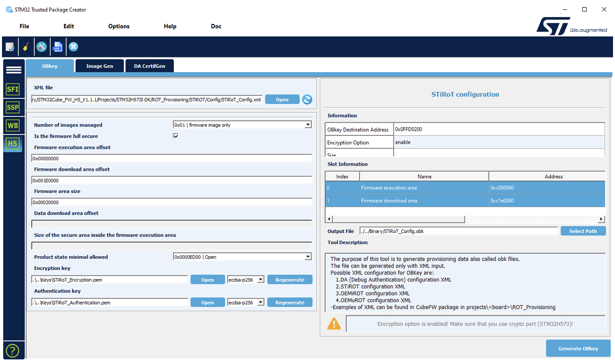Open the WB sidebar panel

coord(13,126)
